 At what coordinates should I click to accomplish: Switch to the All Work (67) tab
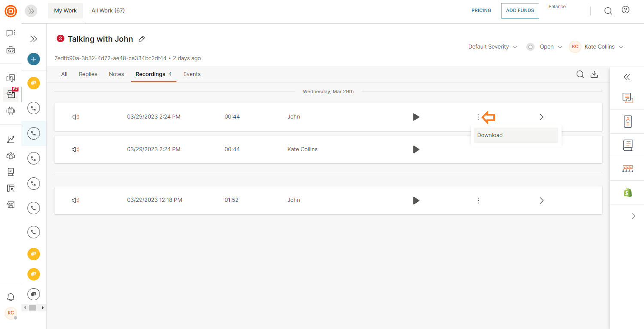pyautogui.click(x=108, y=10)
